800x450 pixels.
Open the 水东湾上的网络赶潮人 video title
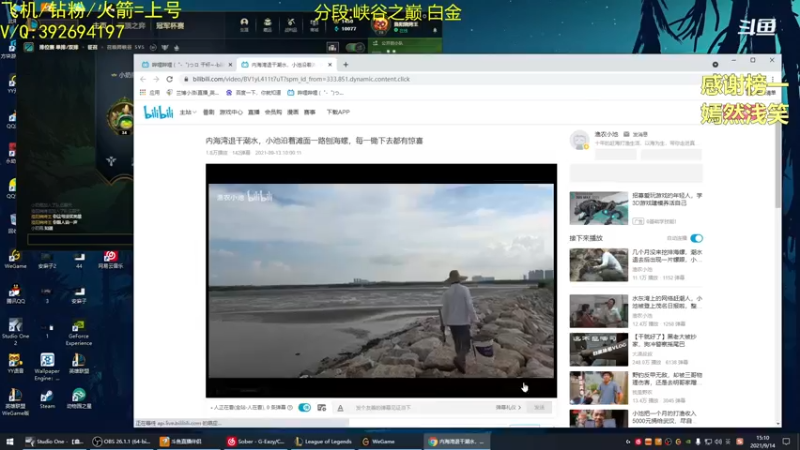coord(667,302)
